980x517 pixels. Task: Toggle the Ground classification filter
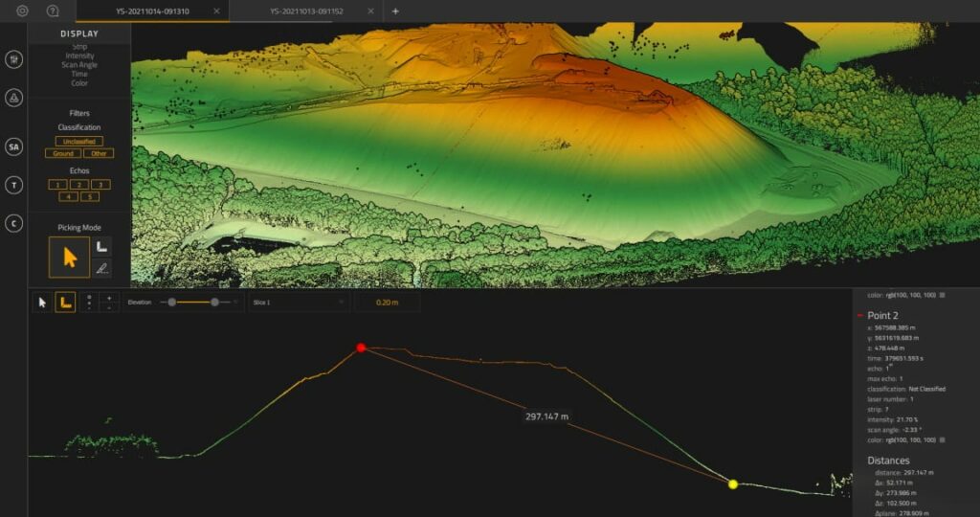coord(63,153)
